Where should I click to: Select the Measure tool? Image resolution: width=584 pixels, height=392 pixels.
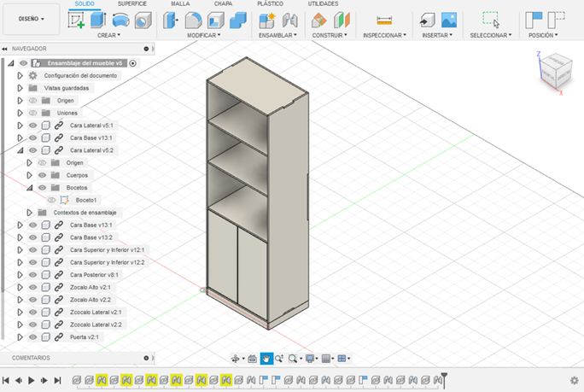point(384,20)
